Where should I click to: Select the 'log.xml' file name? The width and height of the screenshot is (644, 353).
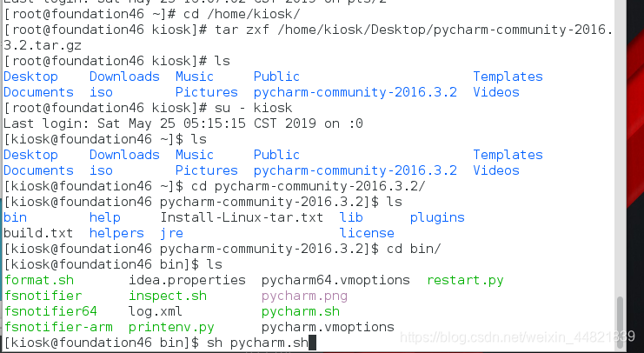click(155, 311)
